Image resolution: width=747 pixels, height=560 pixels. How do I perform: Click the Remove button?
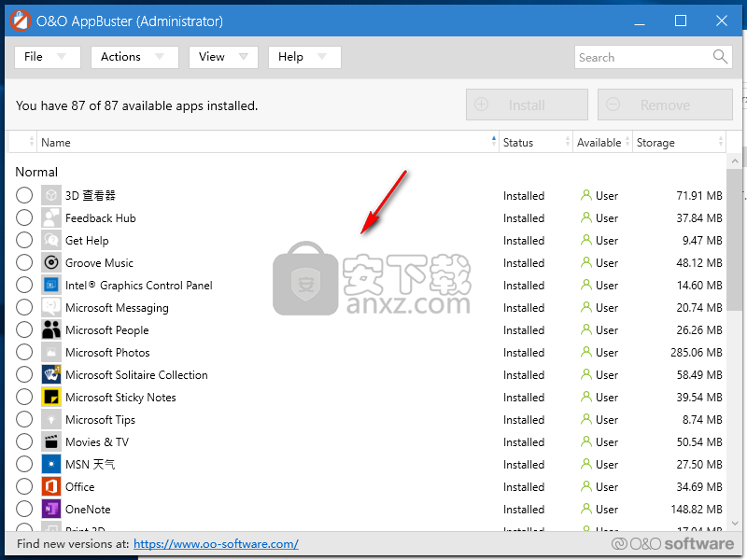pyautogui.click(x=665, y=105)
